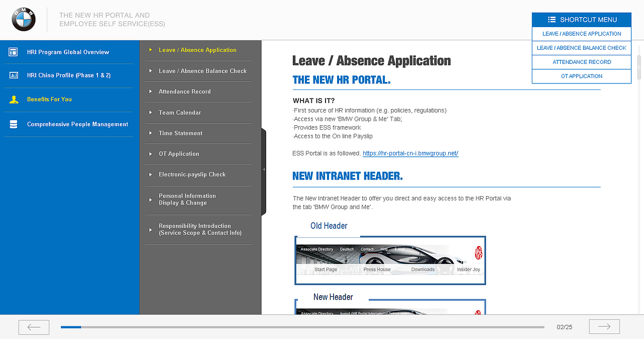Screen dimensions: 644x339
Task: Select Leave / Absence Application submenu item
Action: coord(198,50)
